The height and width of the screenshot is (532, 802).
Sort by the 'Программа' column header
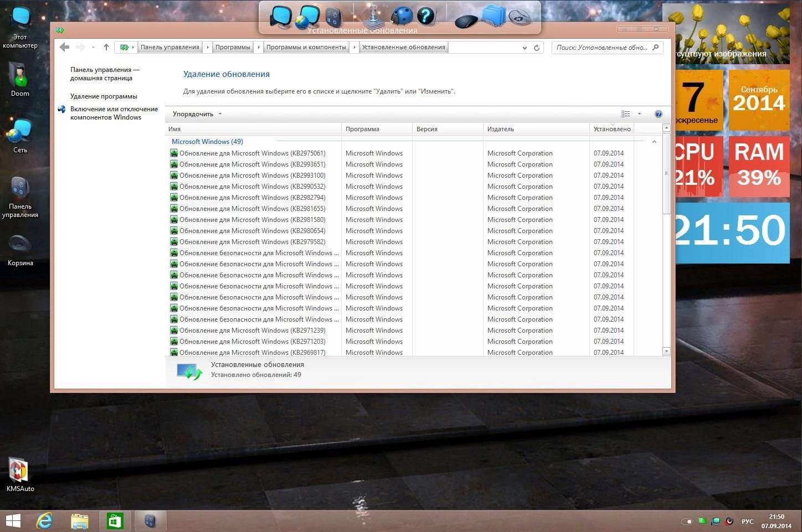pos(377,129)
